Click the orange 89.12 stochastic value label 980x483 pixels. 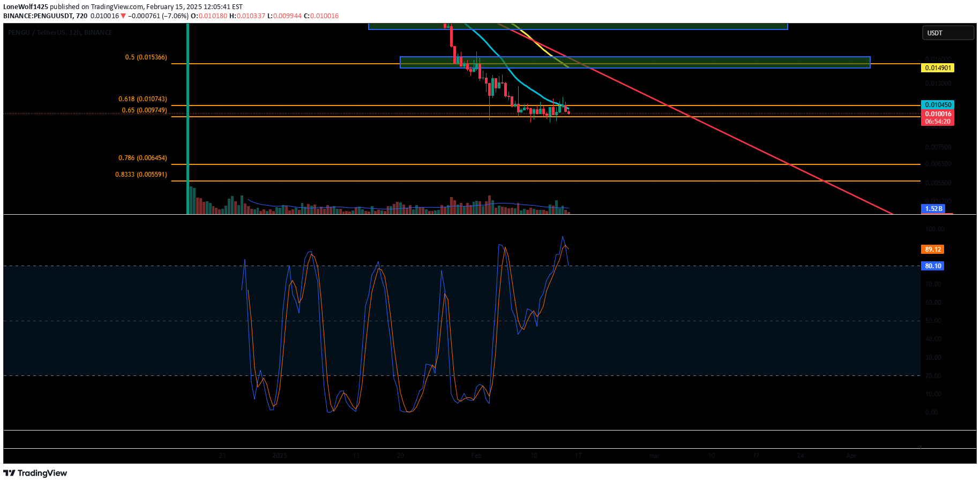(x=933, y=250)
